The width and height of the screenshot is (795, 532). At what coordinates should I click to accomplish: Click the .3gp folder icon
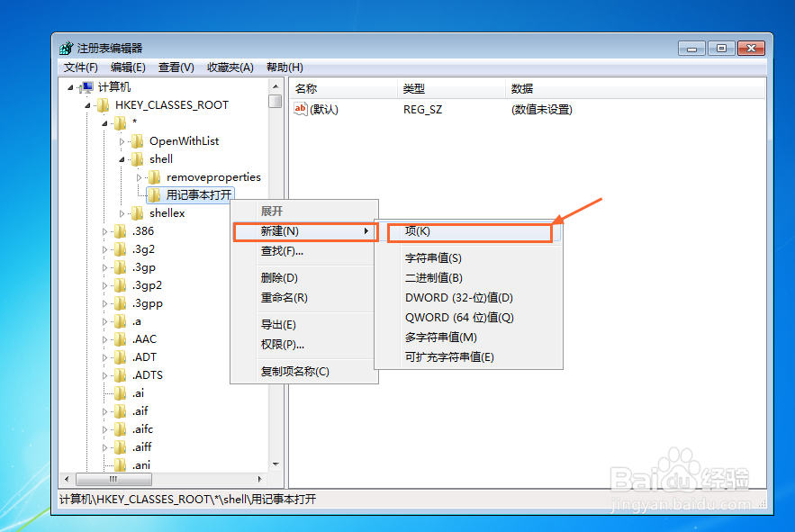pyautogui.click(x=120, y=267)
